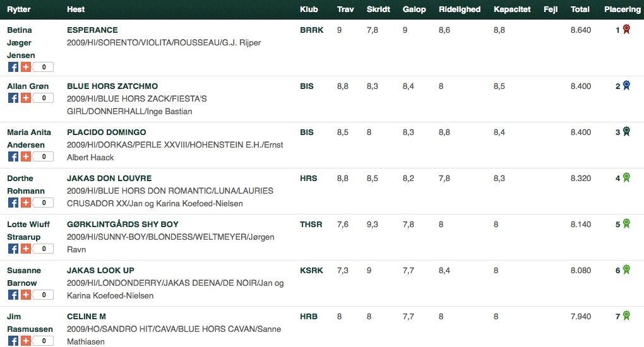
Task: Click the plus share icon for Maria Anita Andersen
Action: tap(26, 156)
